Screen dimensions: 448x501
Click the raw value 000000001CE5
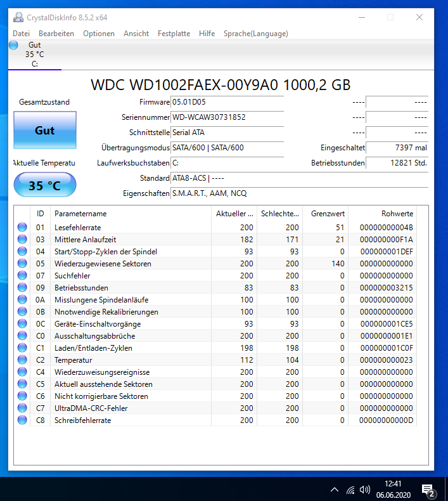387,324
